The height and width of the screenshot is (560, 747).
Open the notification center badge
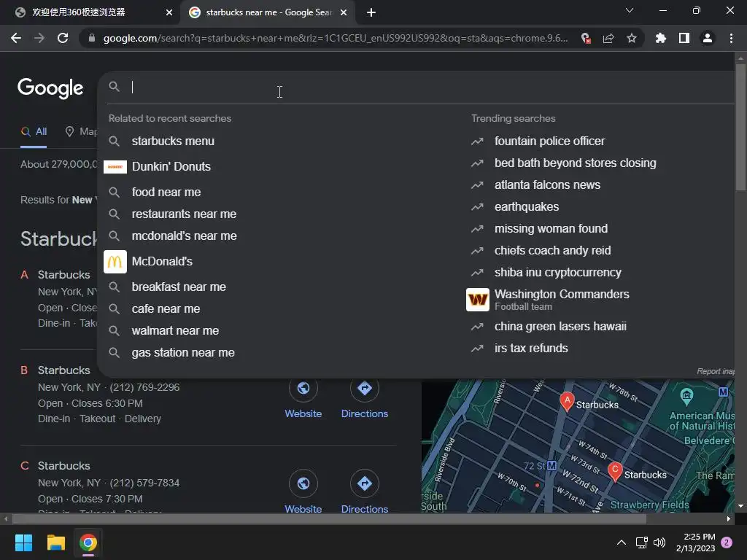tap(727, 542)
